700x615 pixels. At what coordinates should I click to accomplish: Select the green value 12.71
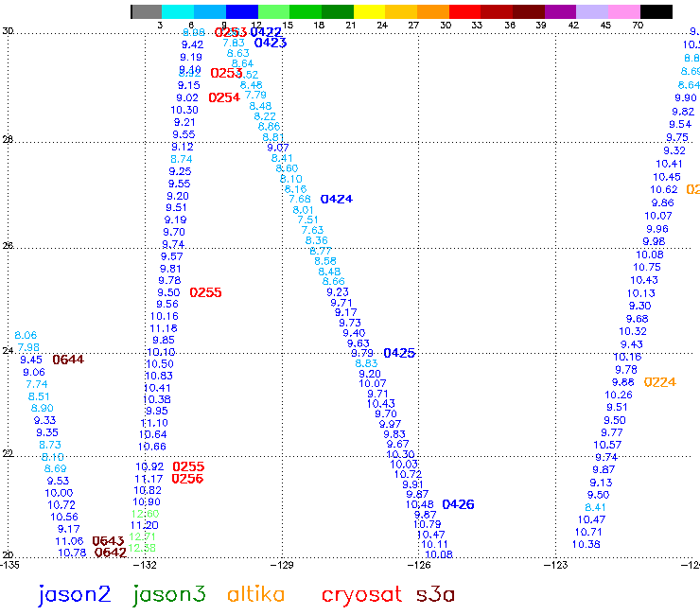coord(142,536)
